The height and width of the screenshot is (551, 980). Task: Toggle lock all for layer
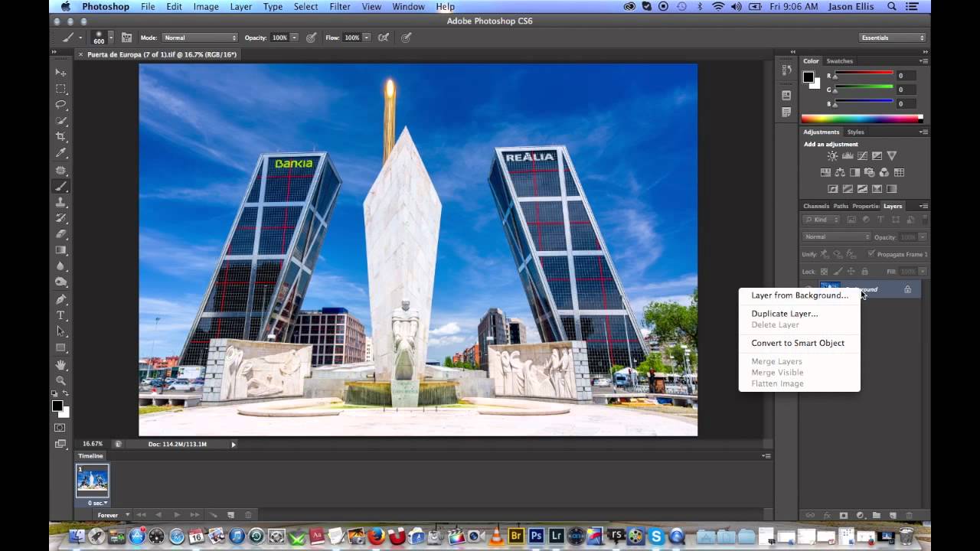(864, 272)
